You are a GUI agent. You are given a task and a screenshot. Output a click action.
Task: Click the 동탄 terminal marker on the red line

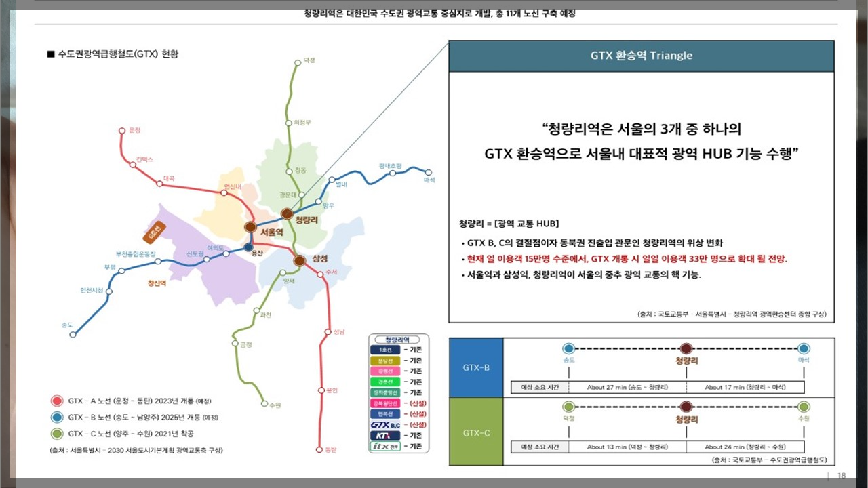319,449
